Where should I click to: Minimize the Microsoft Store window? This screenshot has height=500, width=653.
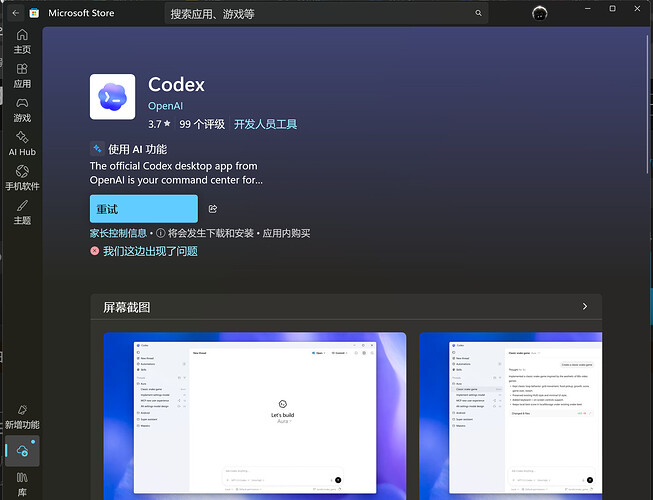click(588, 8)
